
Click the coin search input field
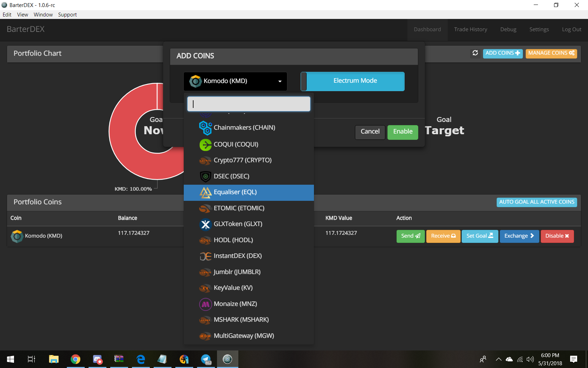(249, 104)
